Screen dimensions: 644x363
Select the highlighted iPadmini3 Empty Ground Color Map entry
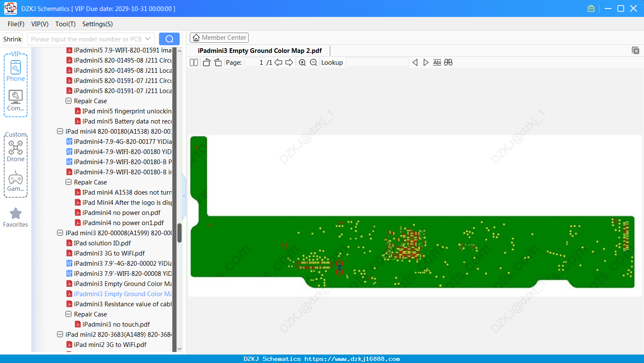[119, 294]
